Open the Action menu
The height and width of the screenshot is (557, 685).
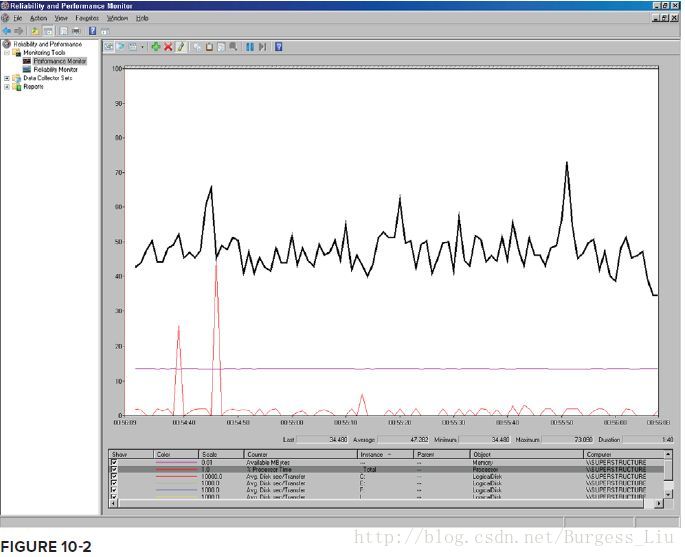pos(38,18)
